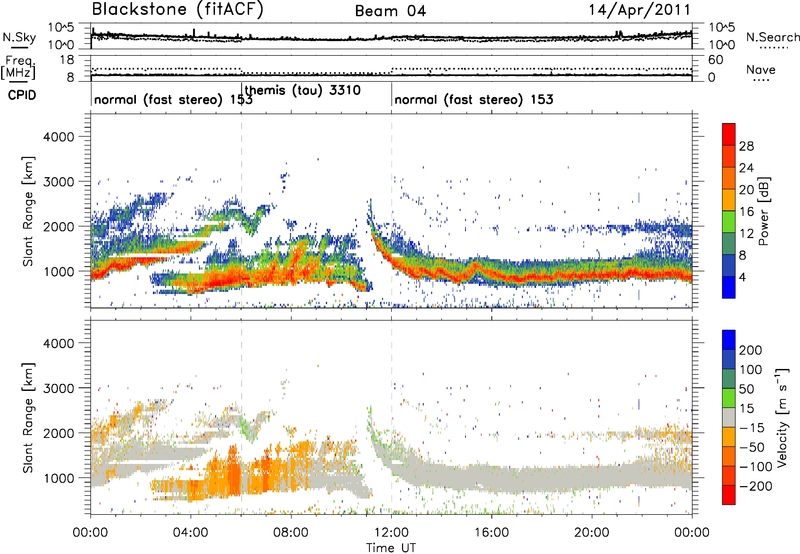This screenshot has width=800, height=554.
Task: Click the '08:00' time axis label
Action: 291,533
